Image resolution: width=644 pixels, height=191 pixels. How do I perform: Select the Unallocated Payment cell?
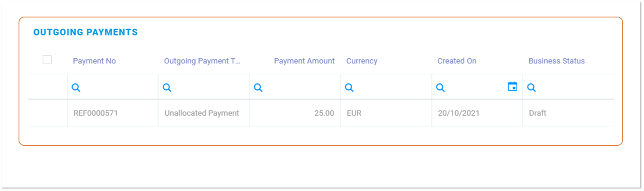click(202, 113)
